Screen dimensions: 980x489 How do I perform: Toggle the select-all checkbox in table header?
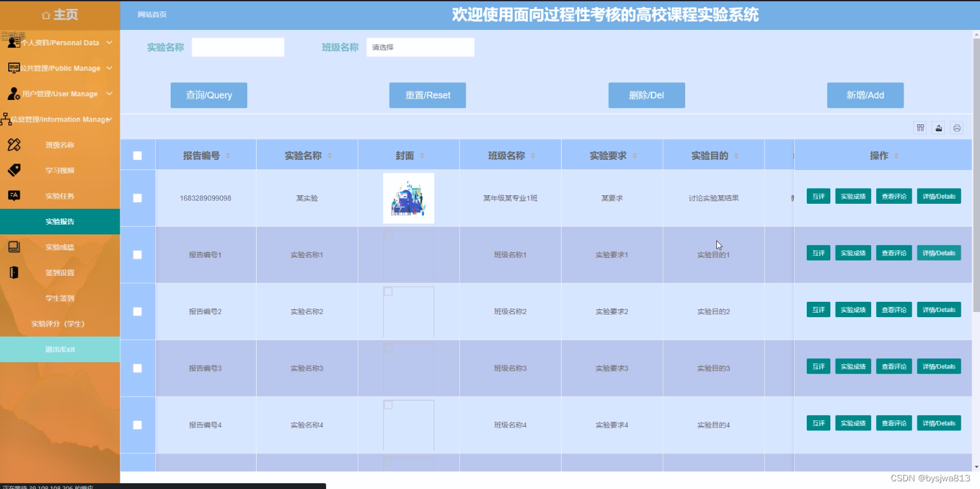pyautogui.click(x=138, y=155)
